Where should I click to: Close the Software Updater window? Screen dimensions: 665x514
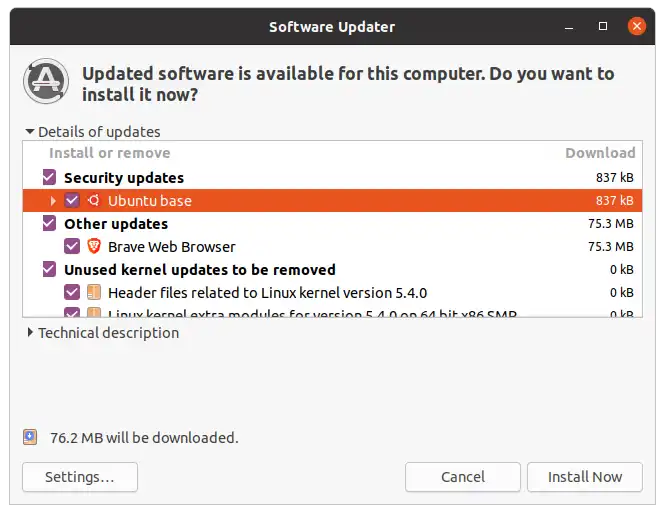(x=637, y=26)
